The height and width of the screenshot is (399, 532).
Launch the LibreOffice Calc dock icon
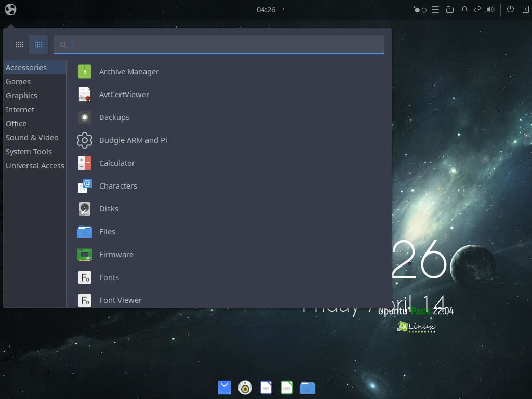(287, 388)
